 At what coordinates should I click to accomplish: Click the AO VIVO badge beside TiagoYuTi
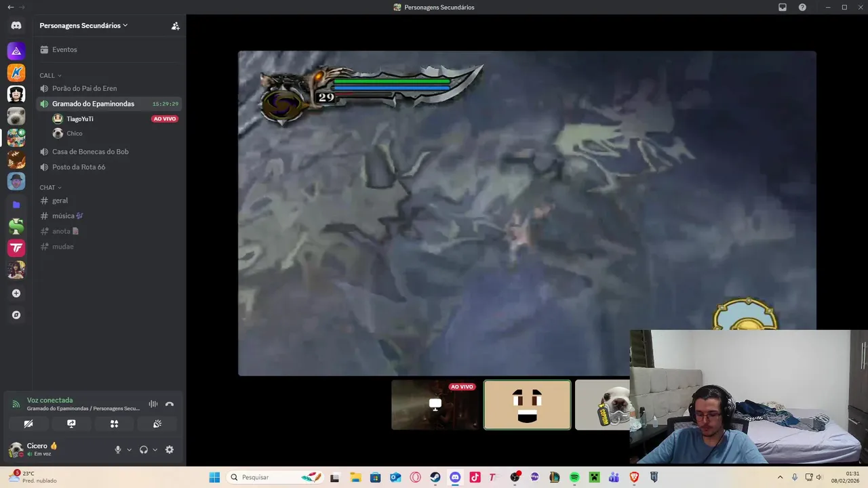165,119
